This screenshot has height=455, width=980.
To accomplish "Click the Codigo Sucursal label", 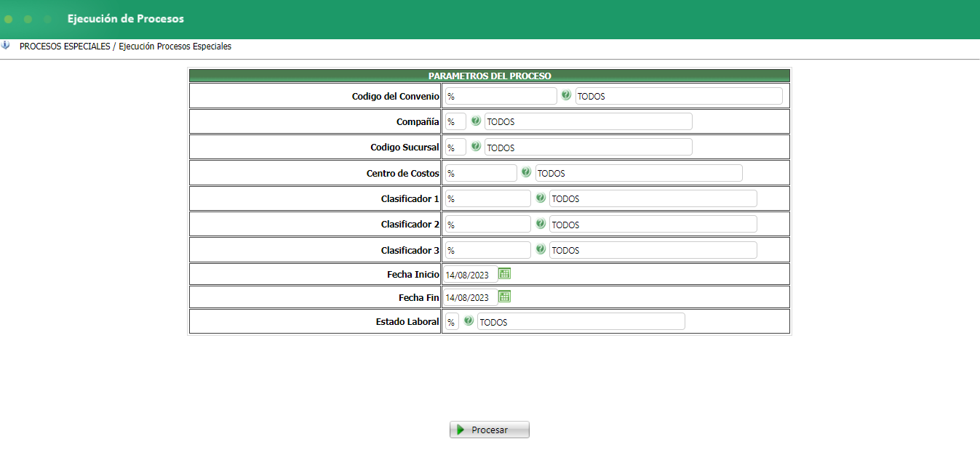I will (x=405, y=147).
